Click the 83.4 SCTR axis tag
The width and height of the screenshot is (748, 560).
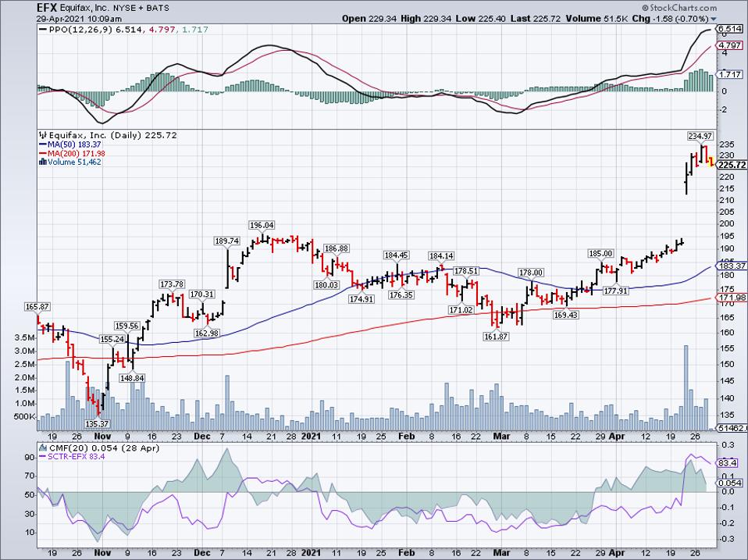(727, 463)
